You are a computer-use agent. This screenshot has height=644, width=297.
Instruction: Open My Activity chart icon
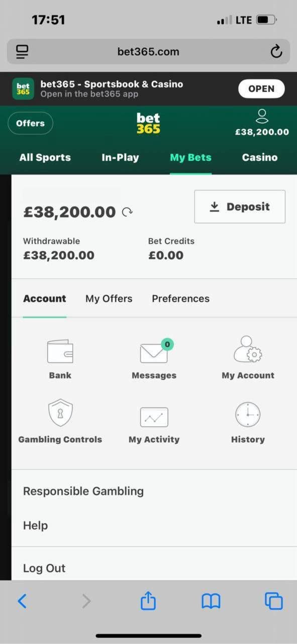[x=154, y=417]
